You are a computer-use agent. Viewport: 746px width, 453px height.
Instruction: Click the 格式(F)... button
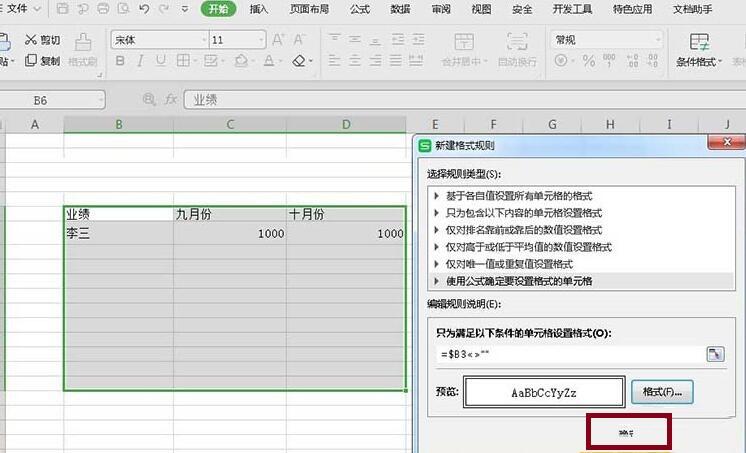tap(662, 391)
